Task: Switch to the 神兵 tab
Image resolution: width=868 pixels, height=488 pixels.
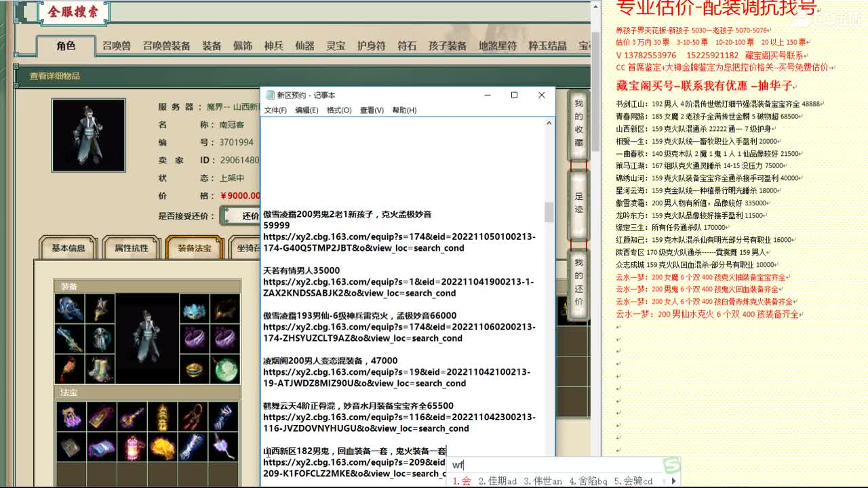Action: click(x=273, y=45)
